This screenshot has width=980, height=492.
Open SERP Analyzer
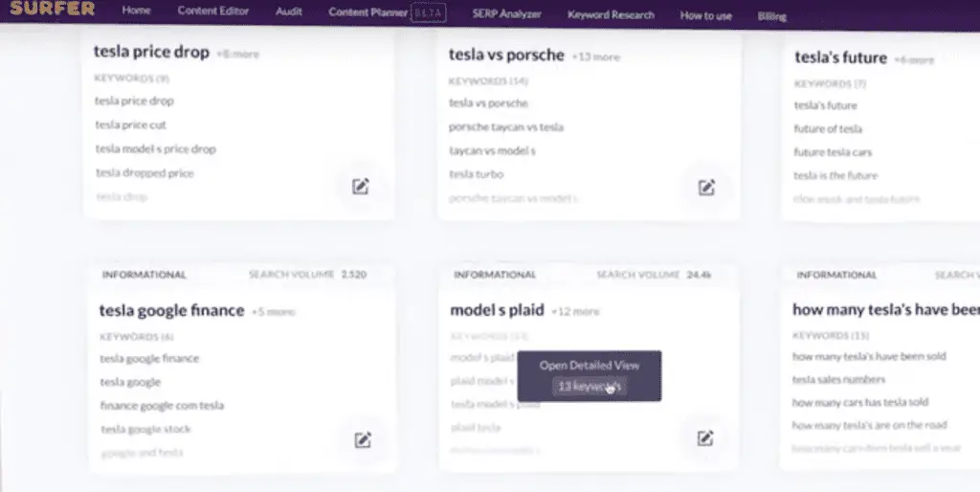point(506,14)
